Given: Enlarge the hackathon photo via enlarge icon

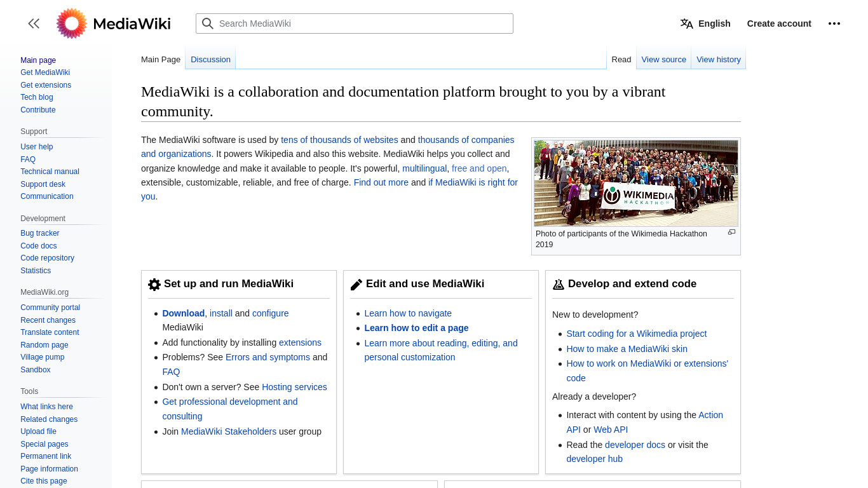Looking at the screenshot, I should (x=731, y=232).
